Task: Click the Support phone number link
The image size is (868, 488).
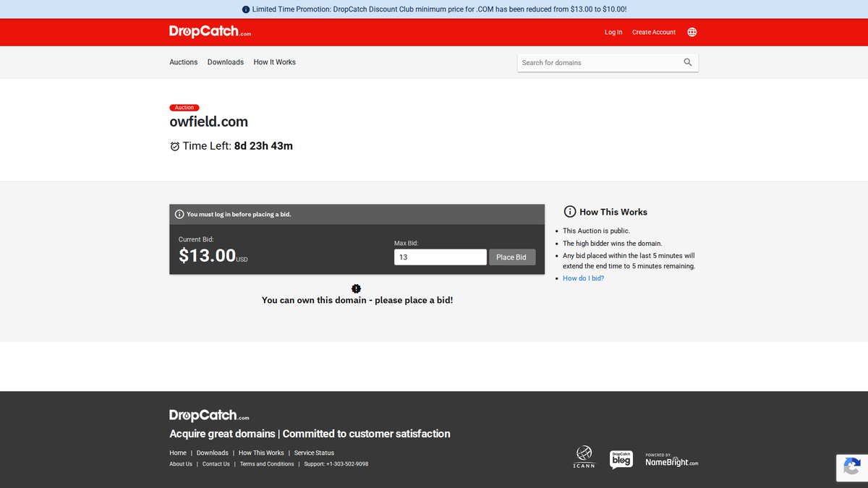Action: pyautogui.click(x=336, y=464)
